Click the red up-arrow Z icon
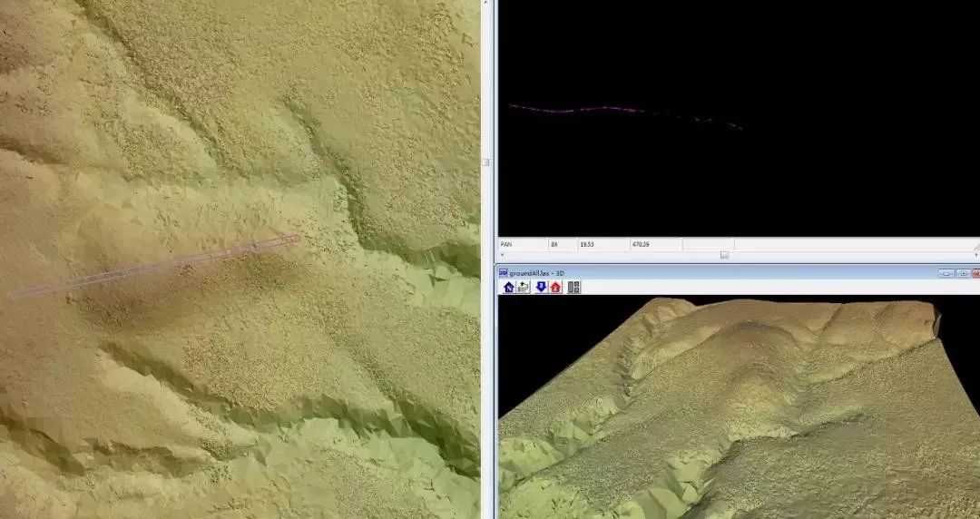 [x=555, y=287]
